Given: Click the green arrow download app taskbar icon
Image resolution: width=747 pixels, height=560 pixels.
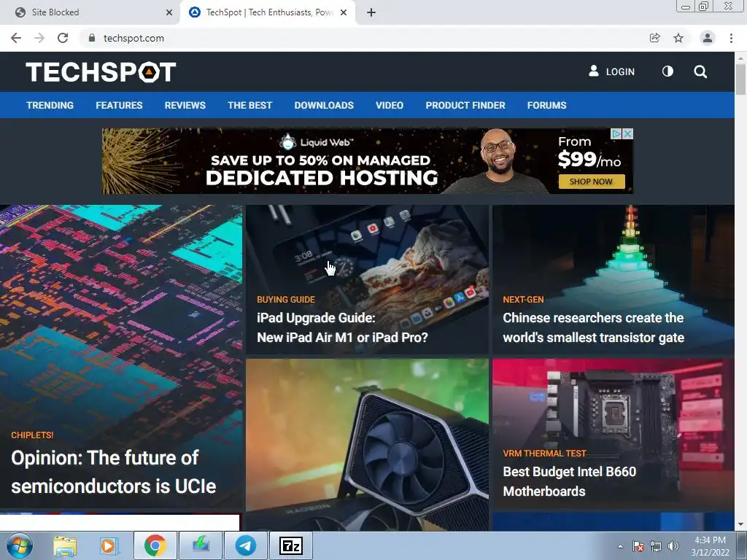Looking at the screenshot, I should (x=201, y=545).
